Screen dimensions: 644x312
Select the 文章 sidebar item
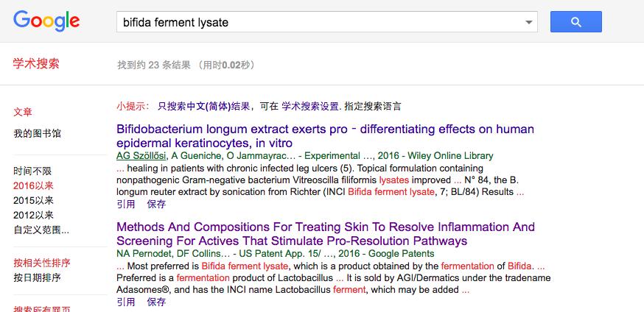click(x=23, y=113)
